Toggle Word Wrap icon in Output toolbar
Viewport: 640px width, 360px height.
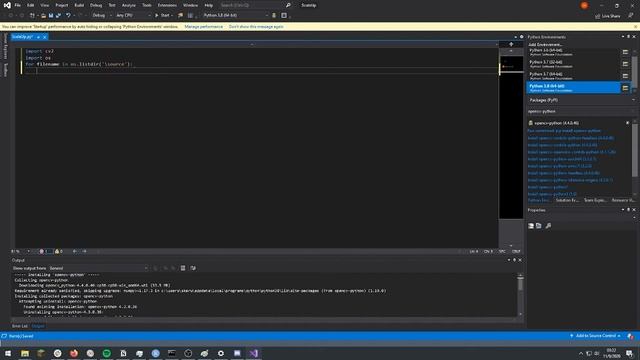coord(193,268)
